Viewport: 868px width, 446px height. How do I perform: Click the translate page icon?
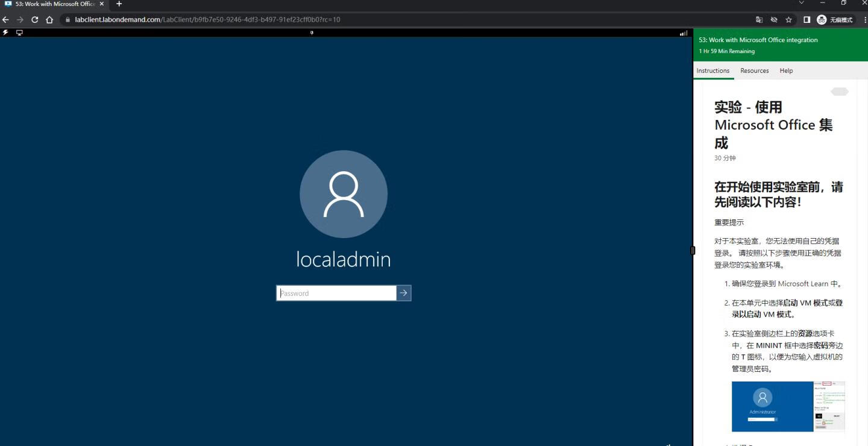click(x=759, y=20)
